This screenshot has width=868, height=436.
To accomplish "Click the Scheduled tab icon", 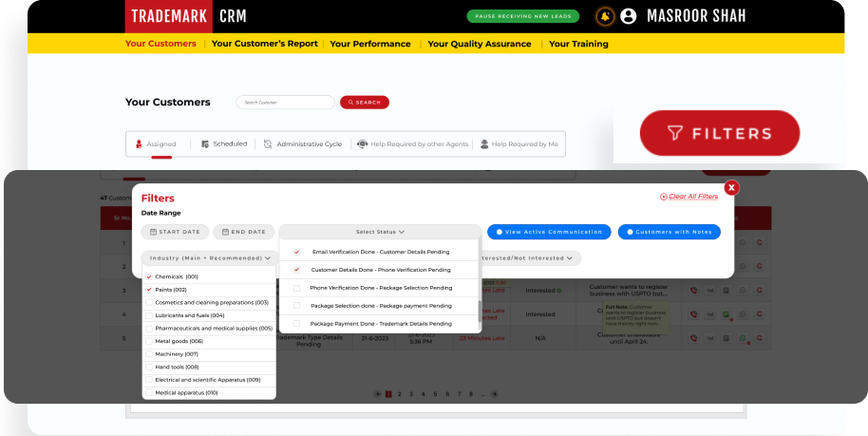I will [x=205, y=143].
